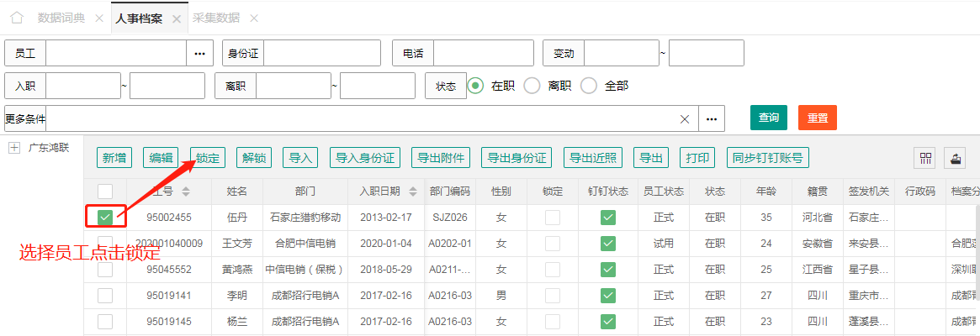Switch to the 采集数据 tab

216,18
